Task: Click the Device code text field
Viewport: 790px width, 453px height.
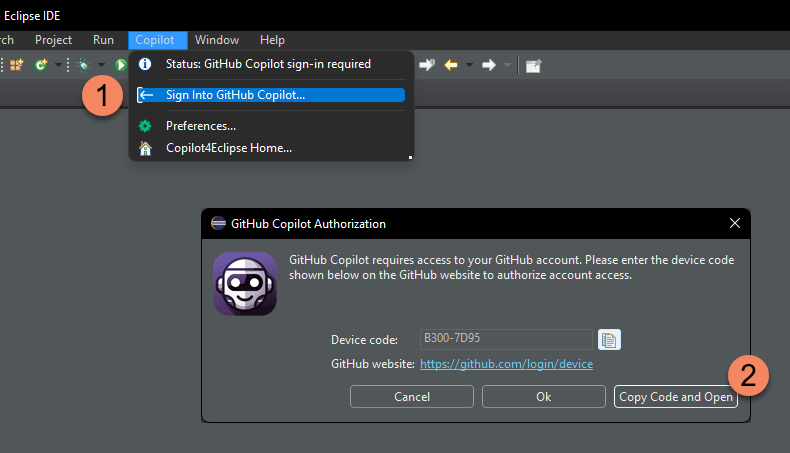Action: click(506, 339)
